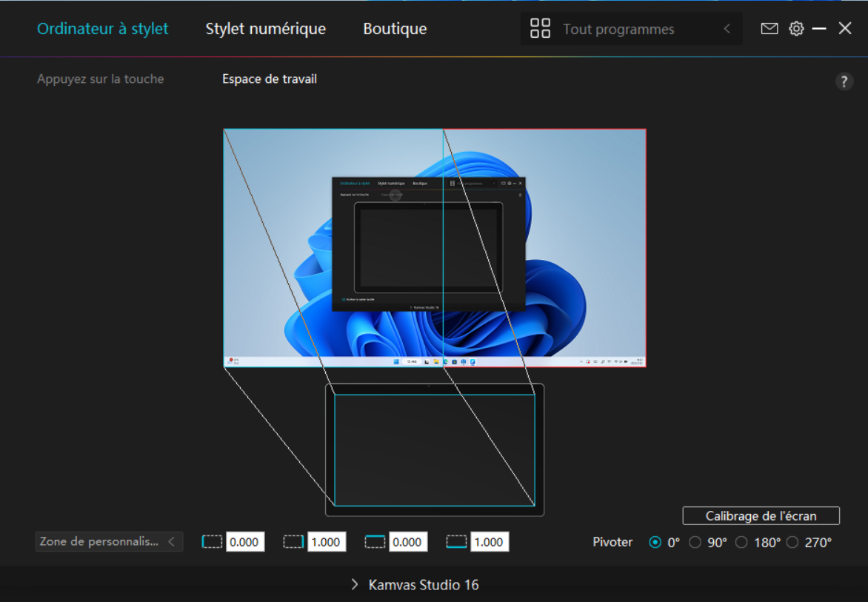Open the Zone de personnalisation dropdown

[109, 542]
